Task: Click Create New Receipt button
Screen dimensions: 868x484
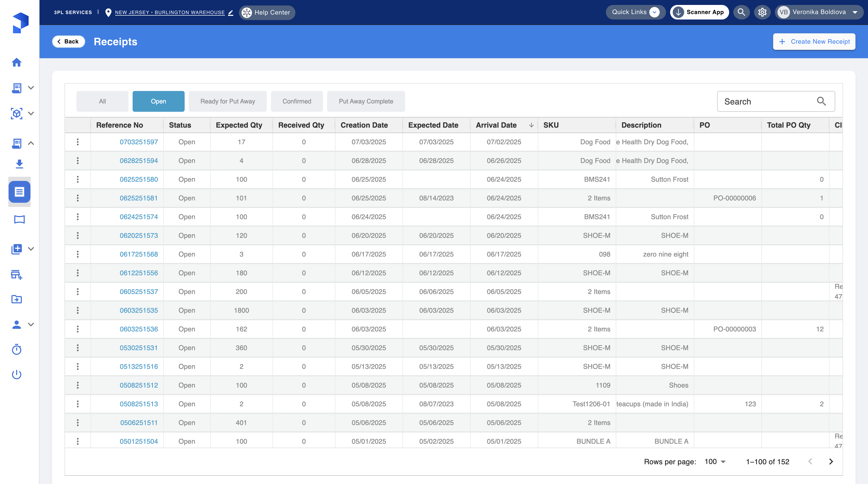Action: click(814, 41)
